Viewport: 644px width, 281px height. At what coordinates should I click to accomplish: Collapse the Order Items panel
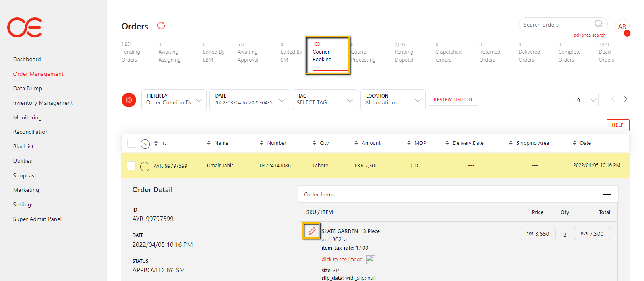tap(607, 194)
